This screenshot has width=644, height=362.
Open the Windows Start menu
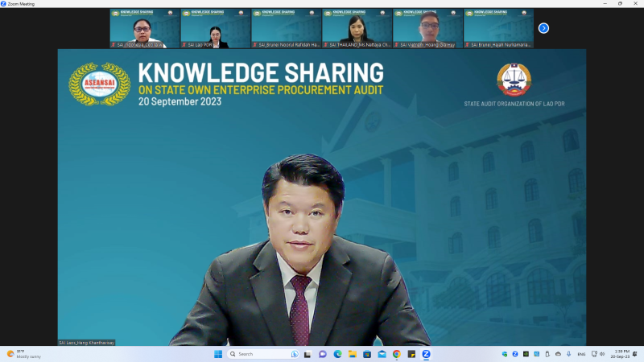(x=218, y=354)
